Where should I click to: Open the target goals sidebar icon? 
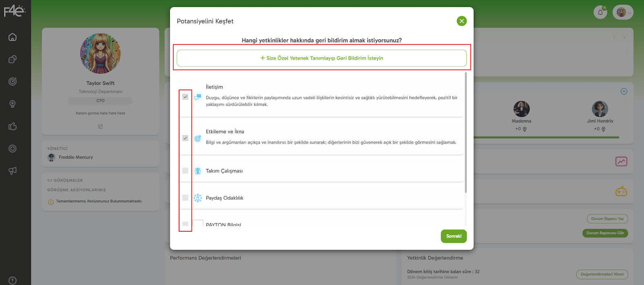point(12,82)
